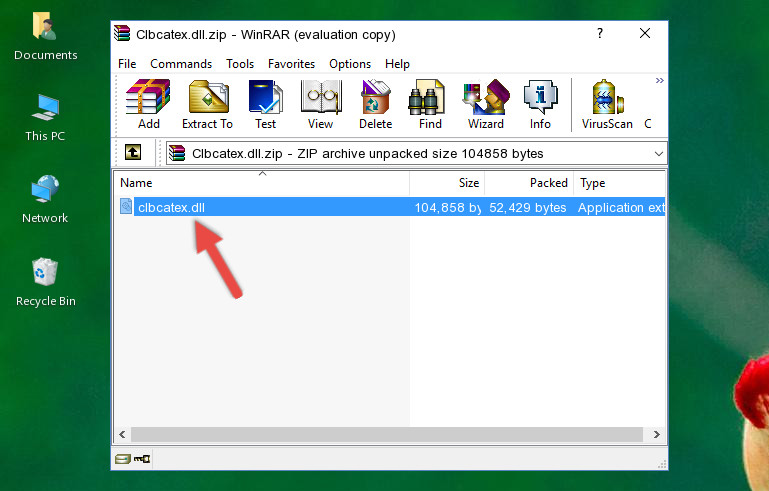Click the clbcatex.dll file icon

(x=126, y=207)
